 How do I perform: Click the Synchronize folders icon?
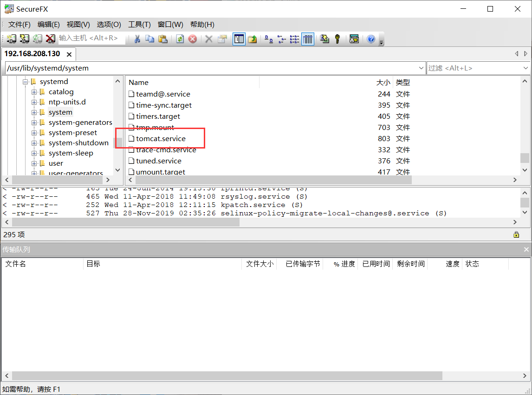(324, 39)
